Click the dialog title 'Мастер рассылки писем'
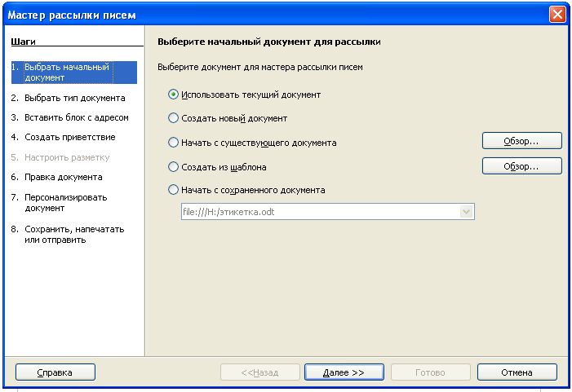This screenshot has height=392, width=572. pos(72,15)
